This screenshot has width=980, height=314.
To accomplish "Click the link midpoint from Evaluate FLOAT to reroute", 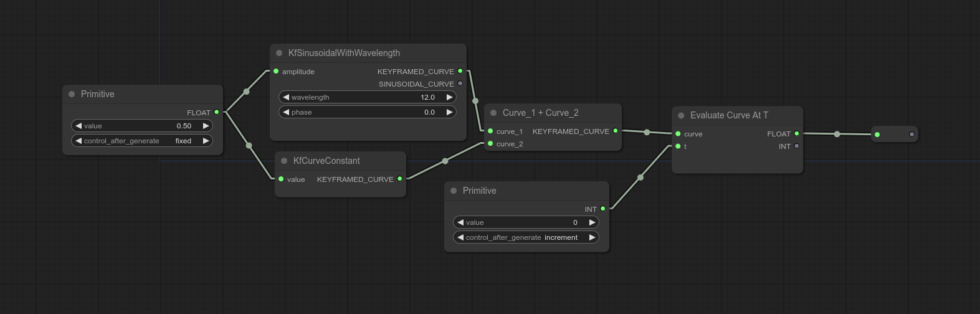I will point(837,134).
